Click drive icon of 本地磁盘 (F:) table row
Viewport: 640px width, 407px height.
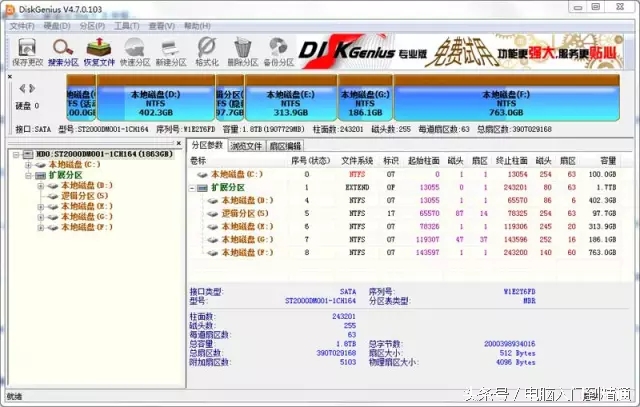(x=213, y=253)
